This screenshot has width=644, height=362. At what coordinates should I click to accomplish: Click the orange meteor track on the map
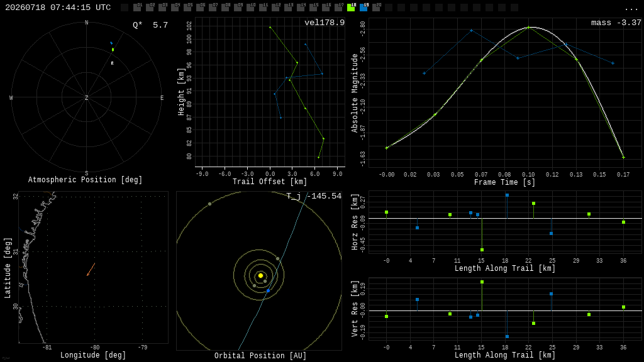(91, 269)
